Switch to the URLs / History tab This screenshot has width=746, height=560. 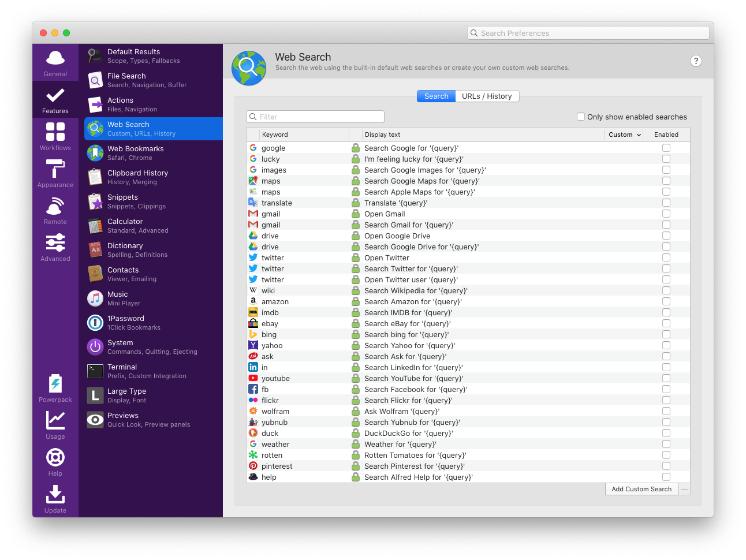tap(487, 96)
